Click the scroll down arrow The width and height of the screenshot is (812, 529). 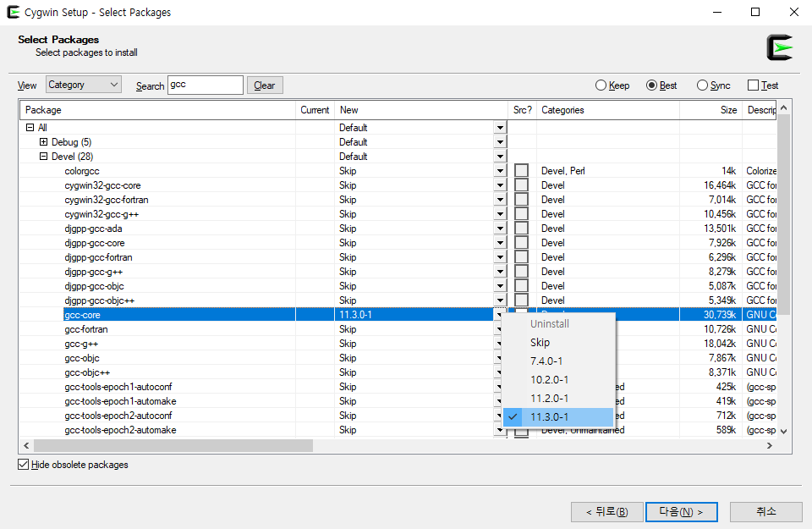point(783,431)
